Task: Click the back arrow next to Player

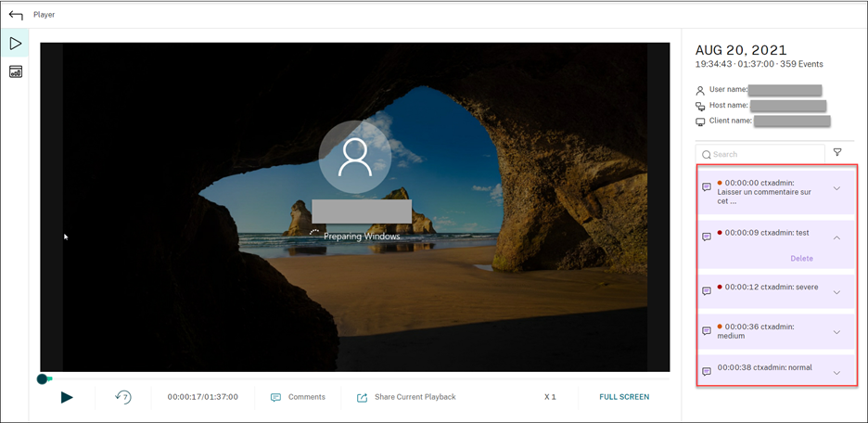Action: pos(16,15)
